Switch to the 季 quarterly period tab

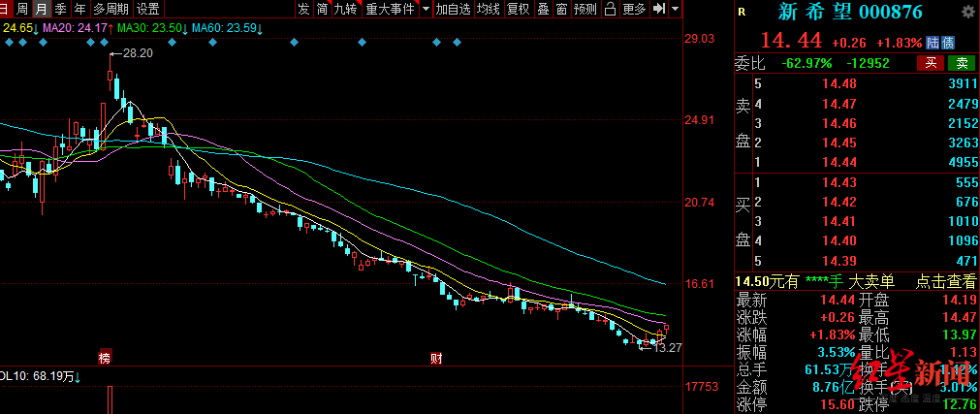(x=60, y=9)
